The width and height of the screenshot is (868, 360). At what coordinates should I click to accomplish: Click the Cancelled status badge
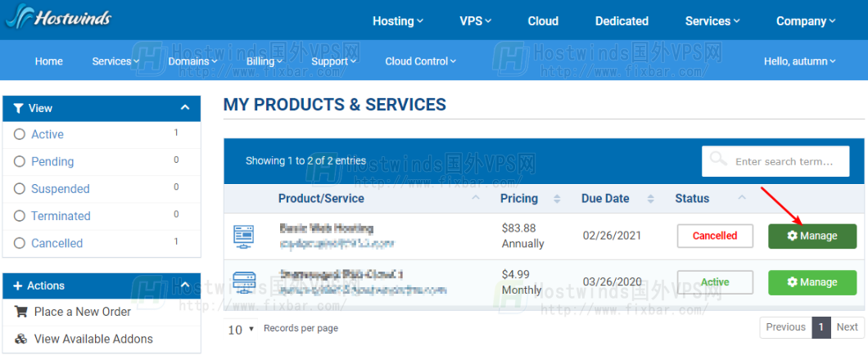(715, 236)
